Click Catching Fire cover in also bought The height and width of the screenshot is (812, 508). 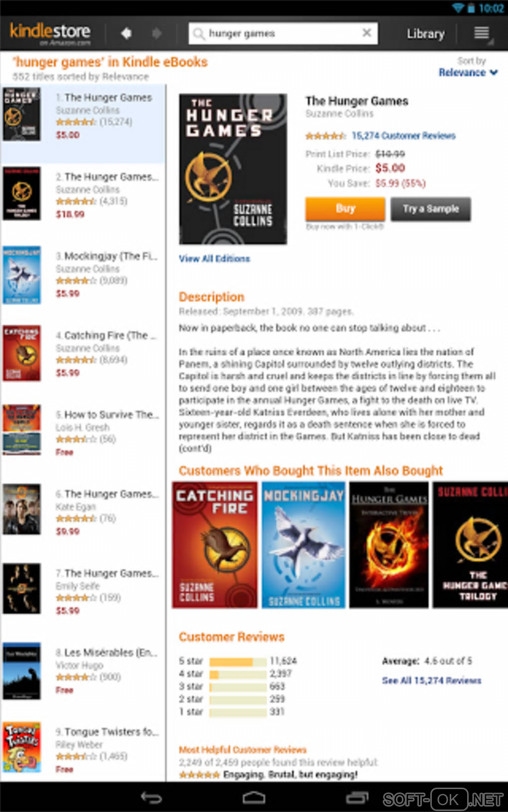(x=215, y=545)
